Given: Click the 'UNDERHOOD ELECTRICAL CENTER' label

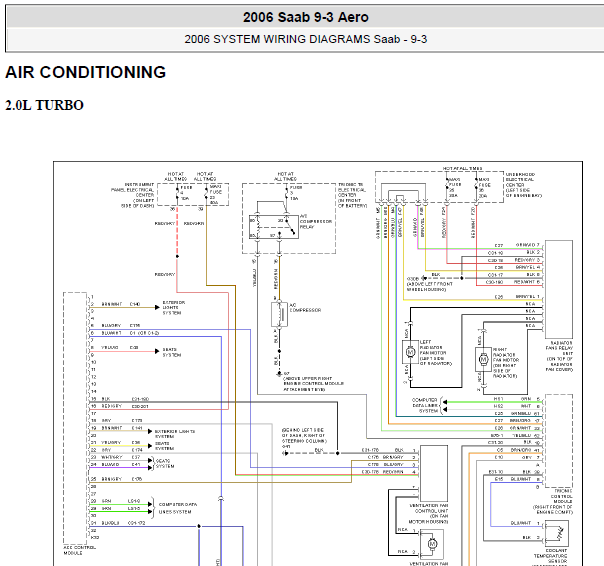Looking at the screenshot, I should (x=523, y=185).
